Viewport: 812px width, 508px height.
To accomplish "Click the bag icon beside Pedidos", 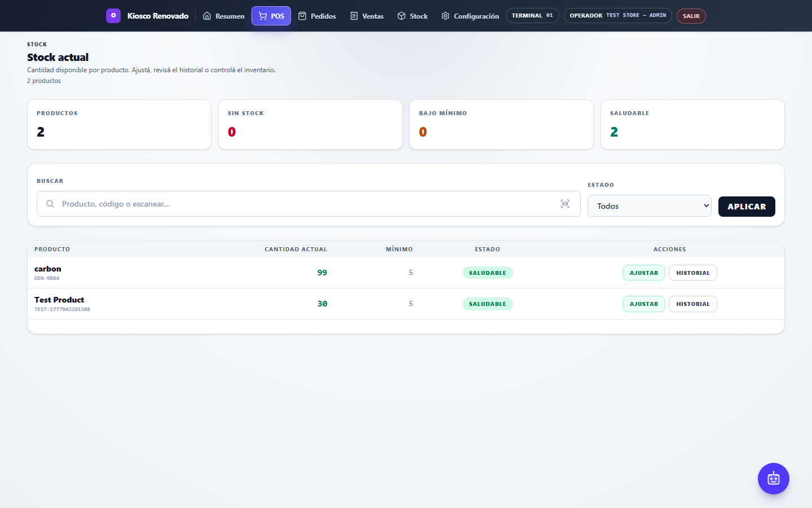I will point(302,16).
